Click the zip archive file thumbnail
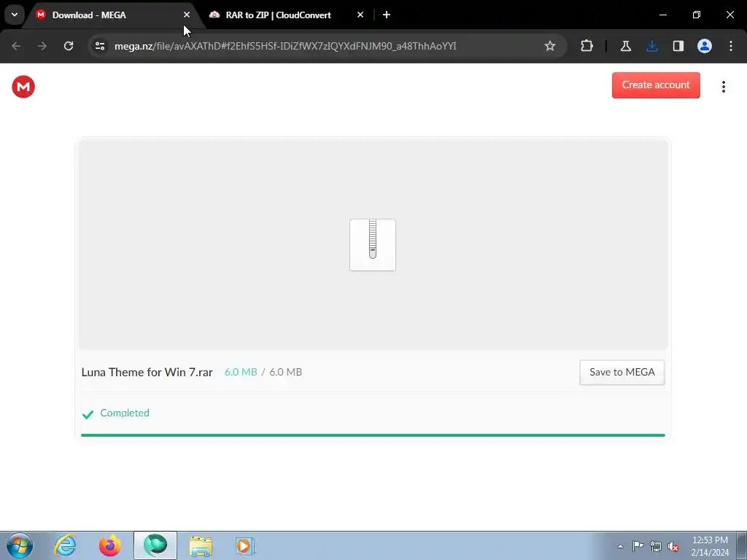The width and height of the screenshot is (747, 560). coord(373,245)
